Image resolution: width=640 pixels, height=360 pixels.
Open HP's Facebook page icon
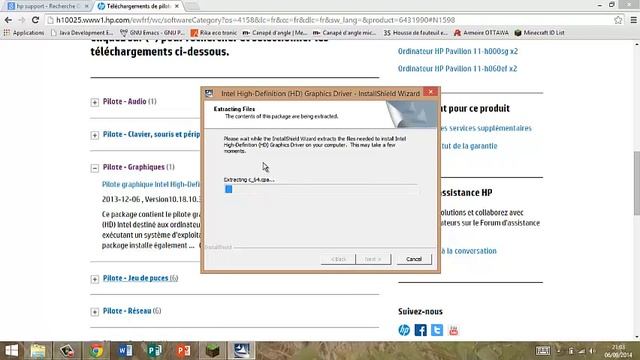(x=420, y=330)
